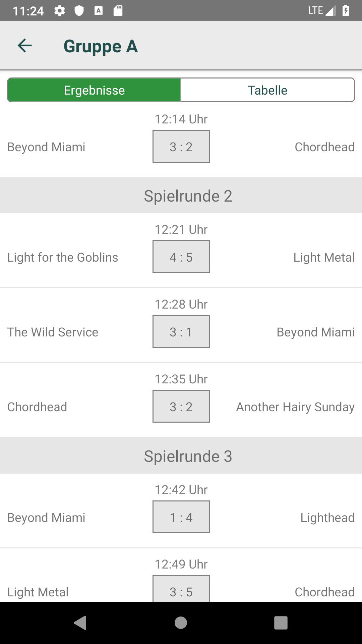
Task: Tap the SD card status icon
Action: [118, 11]
